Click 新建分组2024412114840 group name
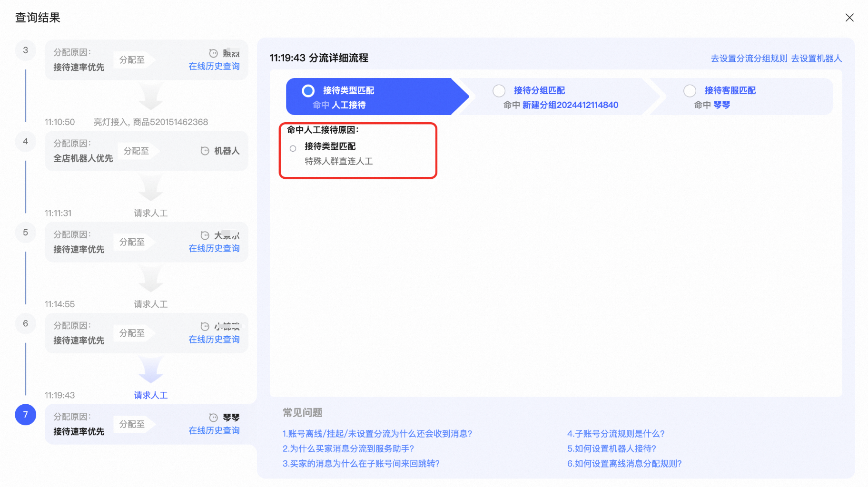The height and width of the screenshot is (487, 868). (570, 105)
